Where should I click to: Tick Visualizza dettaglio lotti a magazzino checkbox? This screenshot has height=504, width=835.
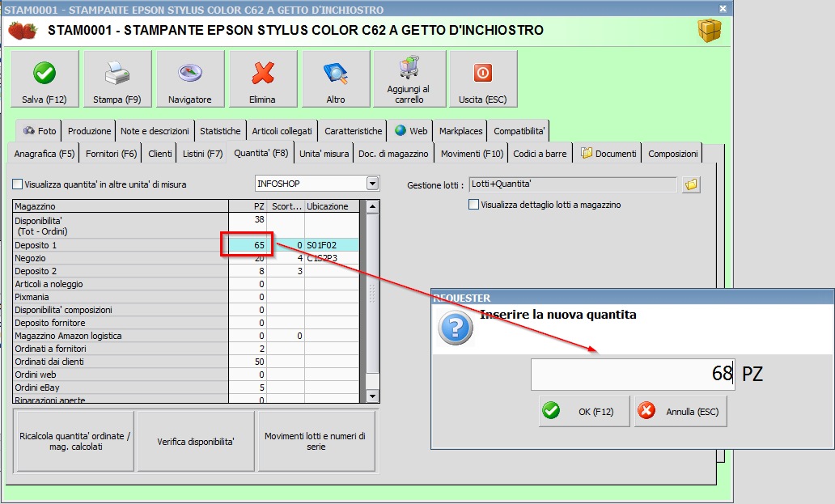tap(473, 205)
